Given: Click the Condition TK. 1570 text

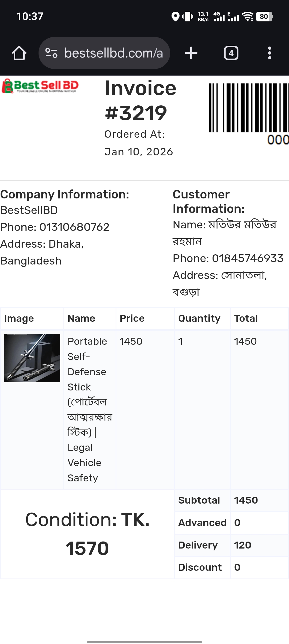Looking at the screenshot, I should (x=87, y=534).
